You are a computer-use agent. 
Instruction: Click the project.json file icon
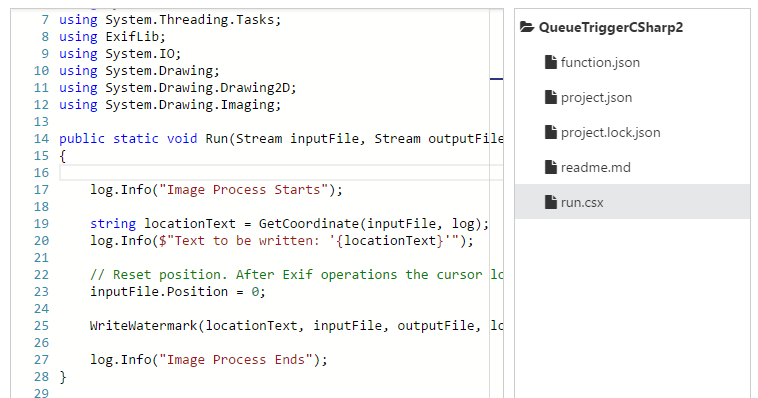(551, 97)
